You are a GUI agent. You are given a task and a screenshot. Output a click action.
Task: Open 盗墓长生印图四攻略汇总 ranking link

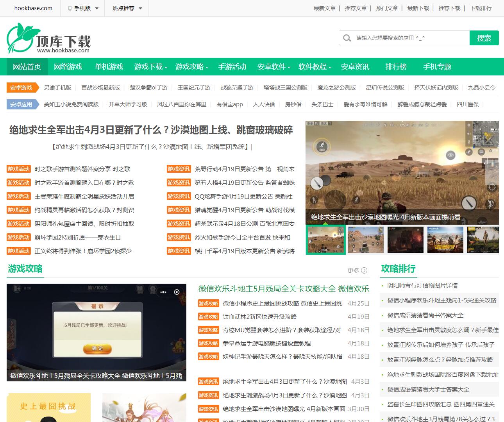(x=441, y=404)
